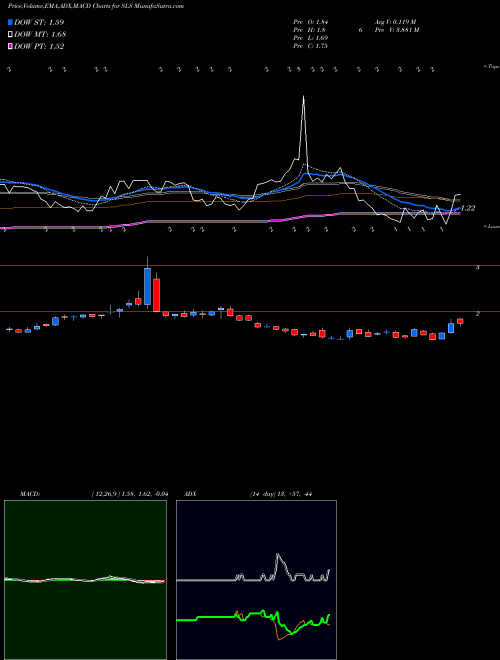The height and width of the screenshot is (660, 500).
Task: Click the magenta DOW PT legend swatch
Action: (10, 47)
